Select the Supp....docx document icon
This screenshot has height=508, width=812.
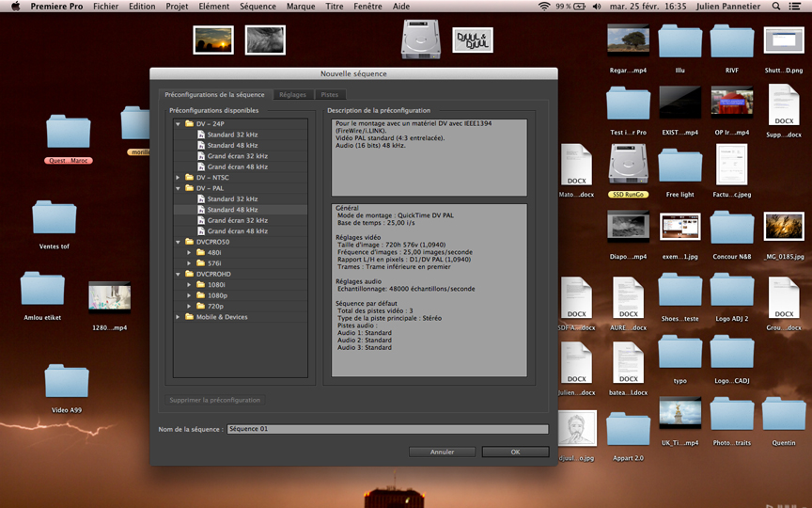[x=784, y=105]
